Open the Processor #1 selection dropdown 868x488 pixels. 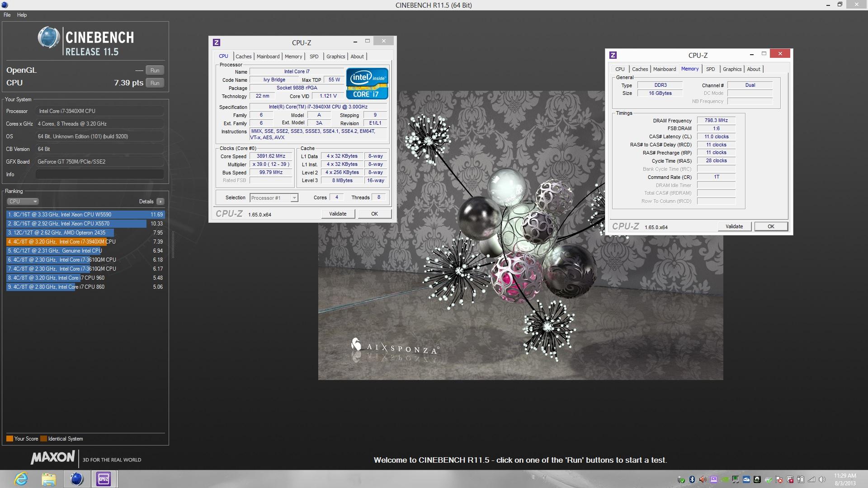(274, 198)
